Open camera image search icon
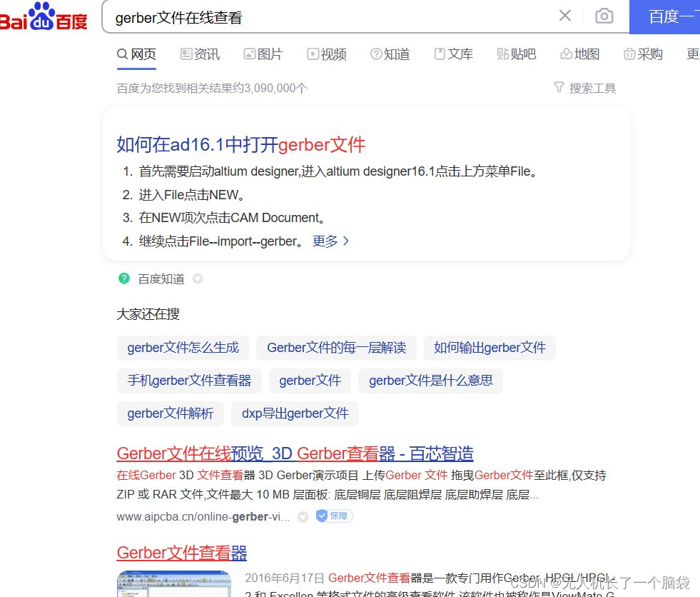Screen dimensions: 700x597 pyautogui.click(x=604, y=16)
